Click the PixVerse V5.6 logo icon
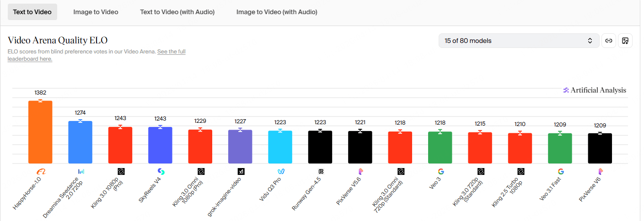This screenshot has height=221, width=644. 361,172
